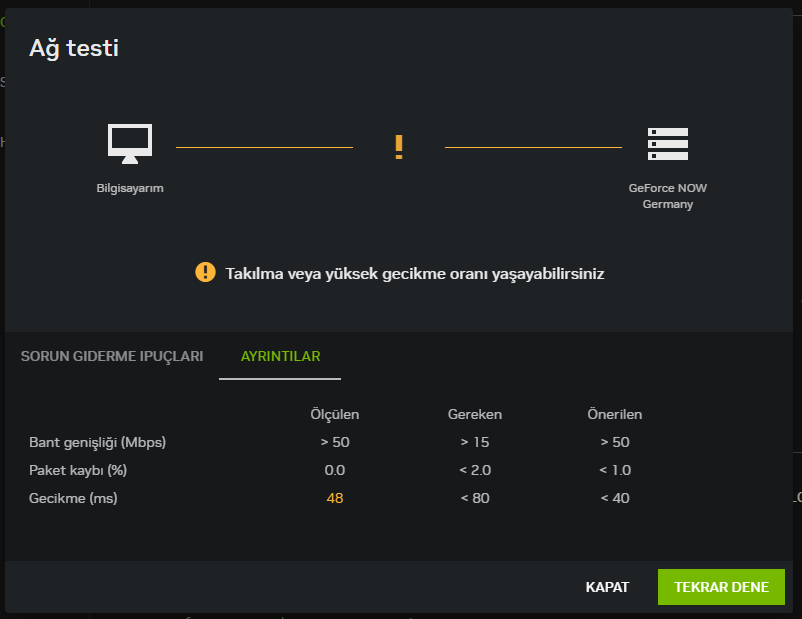The image size is (802, 619).
Task: Click the Önerilen column header
Action: [614, 414]
